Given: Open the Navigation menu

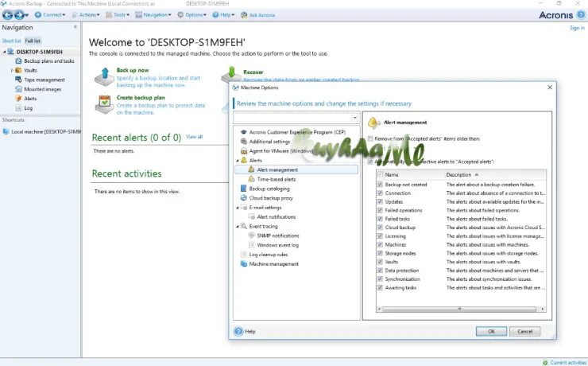Looking at the screenshot, I should tap(153, 15).
